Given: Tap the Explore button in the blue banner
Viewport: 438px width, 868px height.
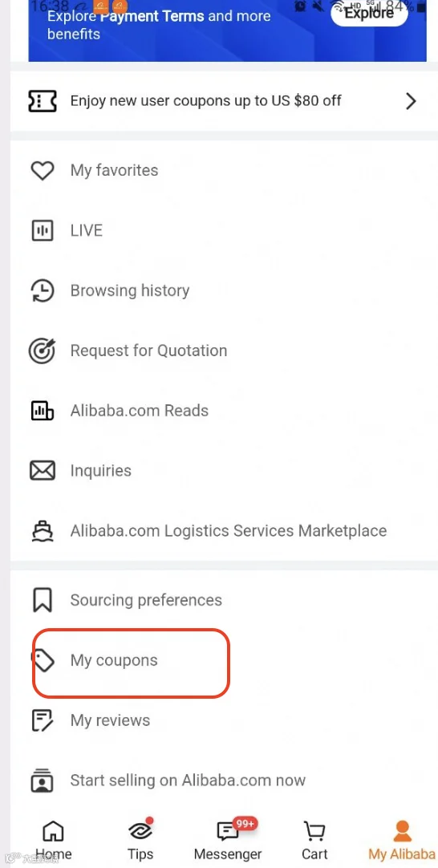Looking at the screenshot, I should pos(369,14).
